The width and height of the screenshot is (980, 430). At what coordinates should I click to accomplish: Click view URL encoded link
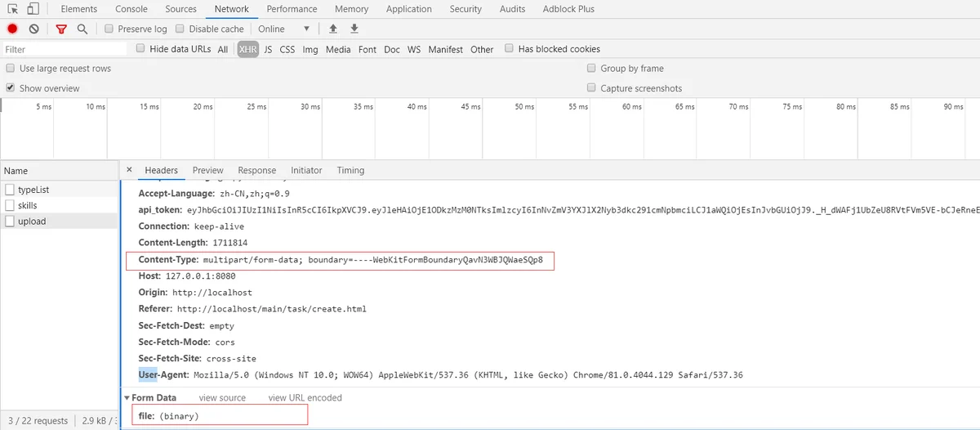coord(305,398)
